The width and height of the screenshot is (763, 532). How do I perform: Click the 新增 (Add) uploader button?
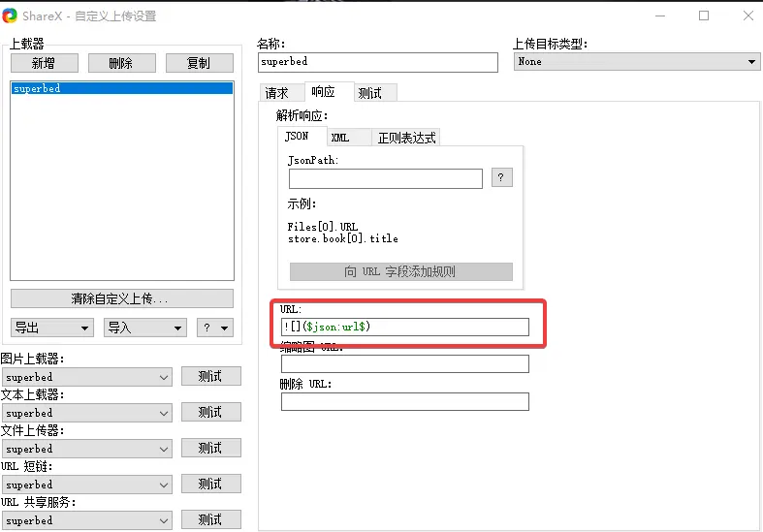coord(45,63)
